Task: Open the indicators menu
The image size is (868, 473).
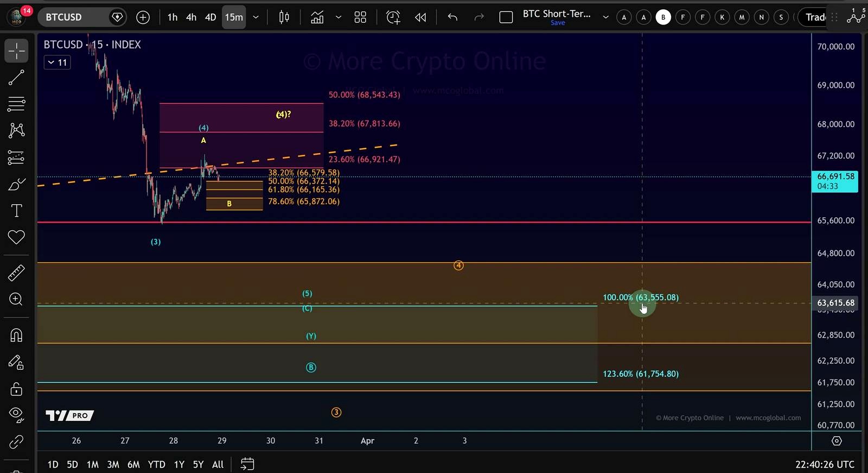Action: point(317,17)
